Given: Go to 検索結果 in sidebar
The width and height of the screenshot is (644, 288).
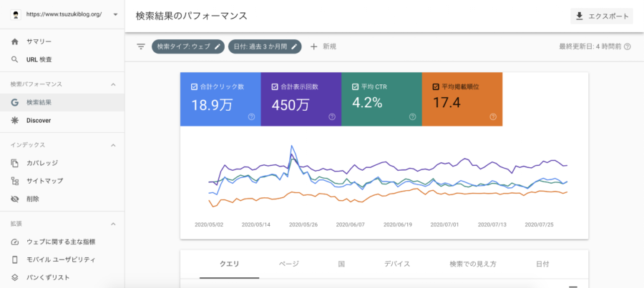Looking at the screenshot, I should pyautogui.click(x=62, y=103).
